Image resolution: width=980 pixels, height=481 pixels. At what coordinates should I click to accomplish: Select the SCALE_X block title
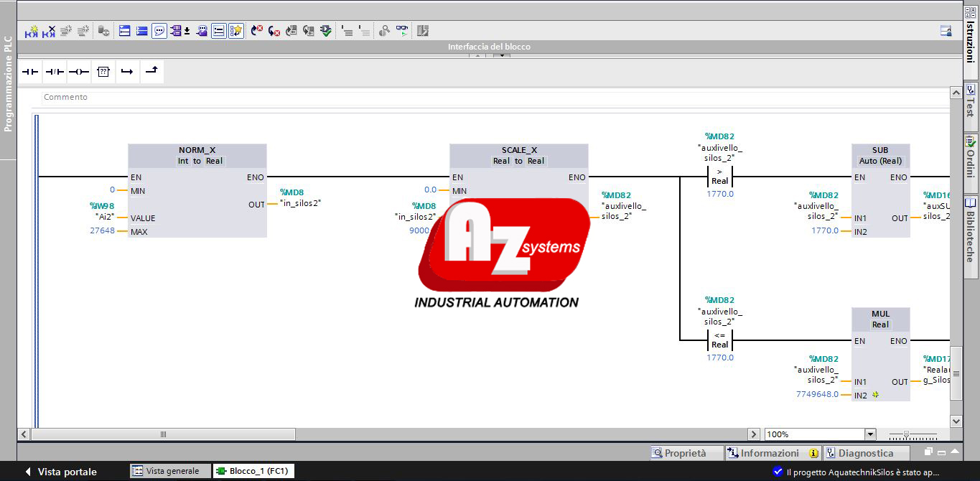[x=518, y=150]
